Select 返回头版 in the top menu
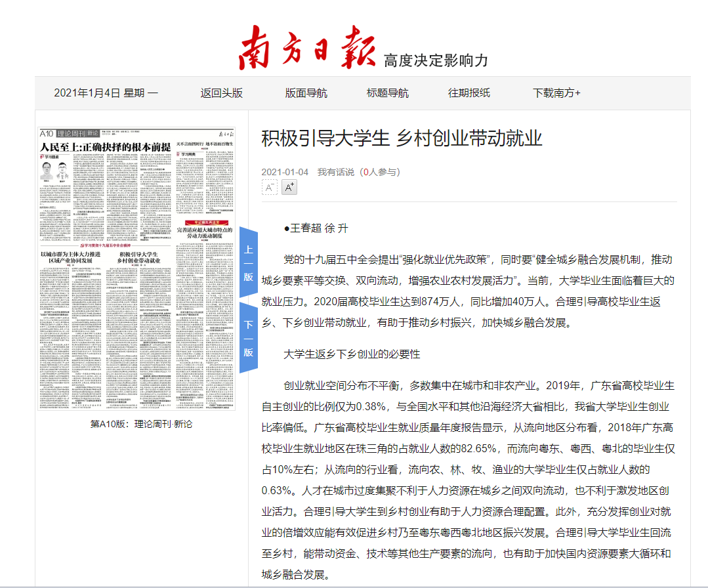 pos(221,93)
